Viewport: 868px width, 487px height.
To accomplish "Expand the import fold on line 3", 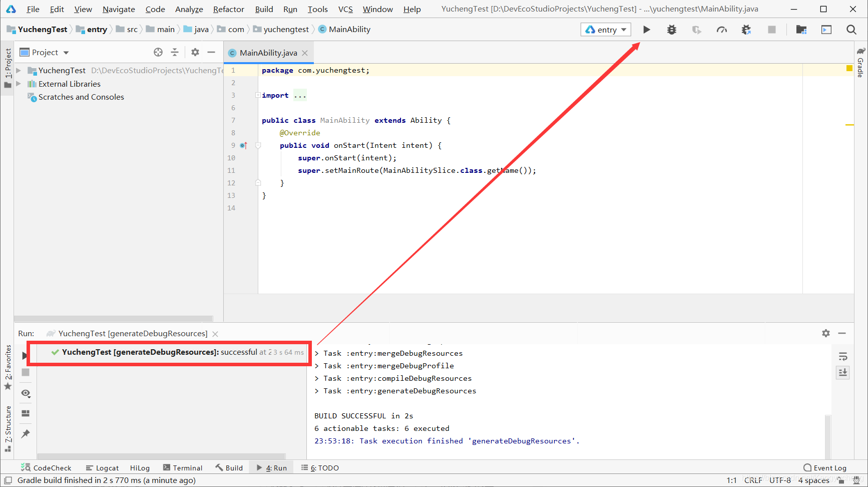I will (258, 95).
